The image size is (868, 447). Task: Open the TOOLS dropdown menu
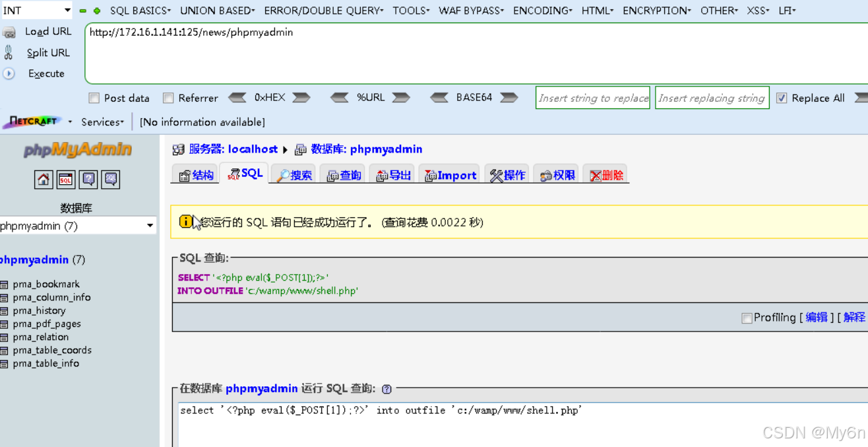click(x=411, y=11)
